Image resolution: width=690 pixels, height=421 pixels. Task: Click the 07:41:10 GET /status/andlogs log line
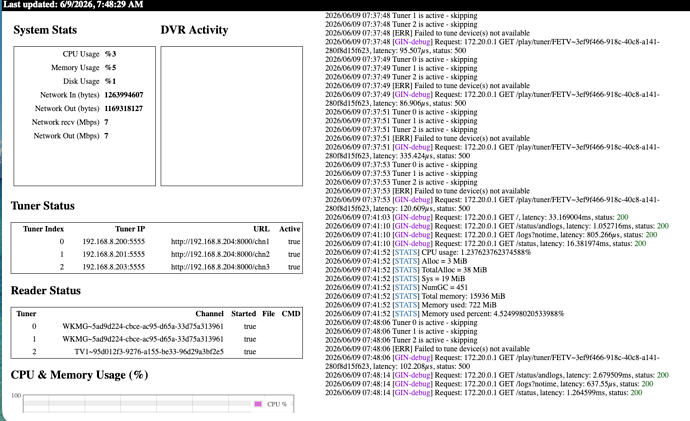pos(497,226)
